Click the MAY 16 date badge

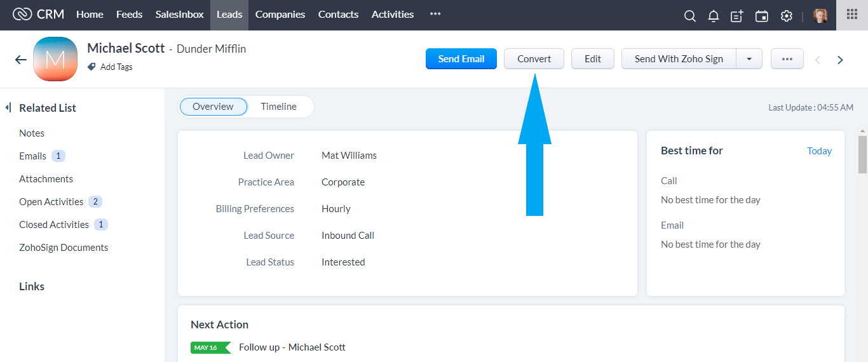click(x=210, y=347)
